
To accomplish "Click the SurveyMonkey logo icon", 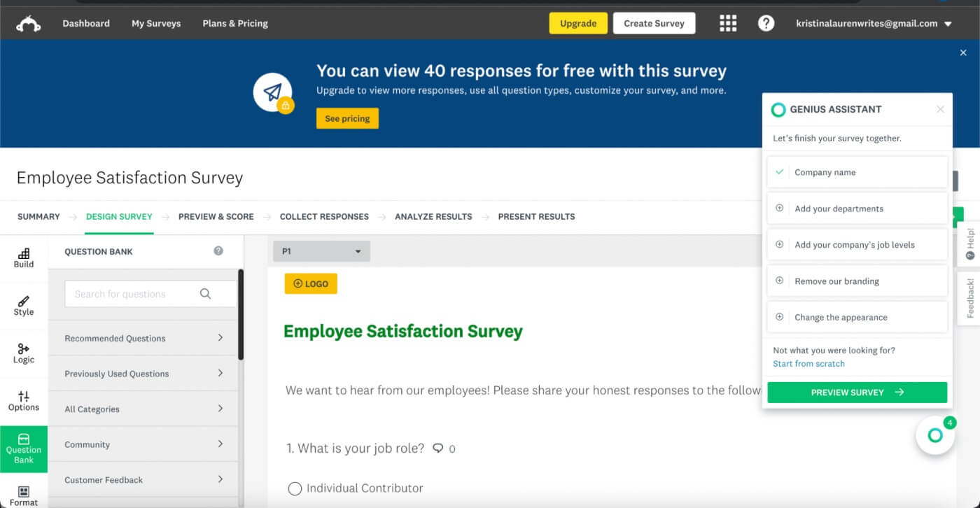I will 29,24.
